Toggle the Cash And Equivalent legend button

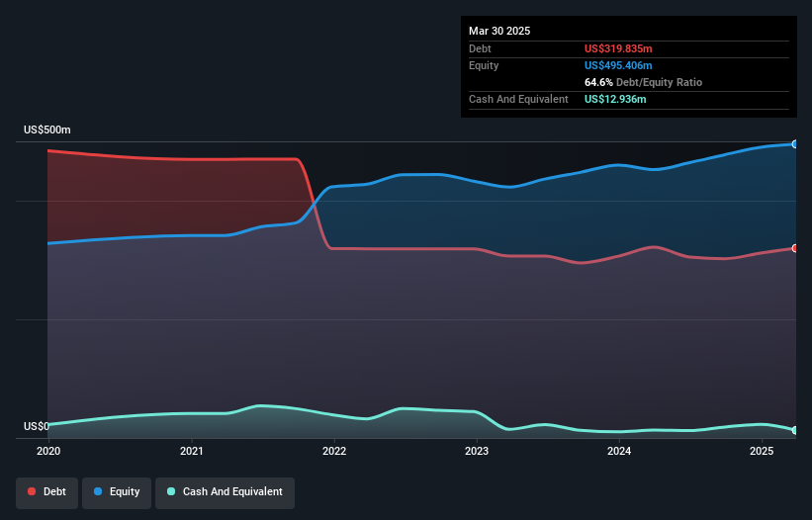click(225, 492)
